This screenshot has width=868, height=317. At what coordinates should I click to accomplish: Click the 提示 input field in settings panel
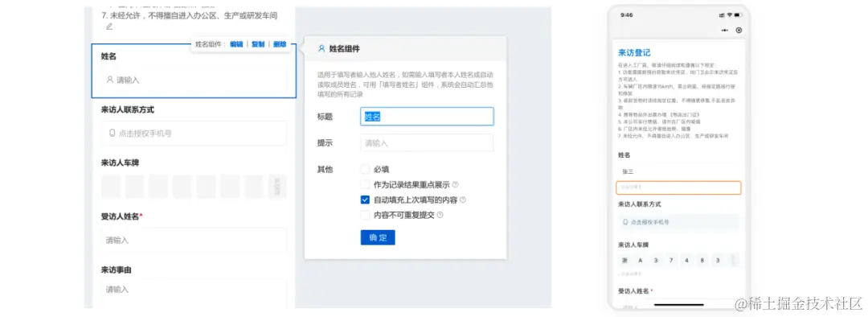[x=427, y=143]
